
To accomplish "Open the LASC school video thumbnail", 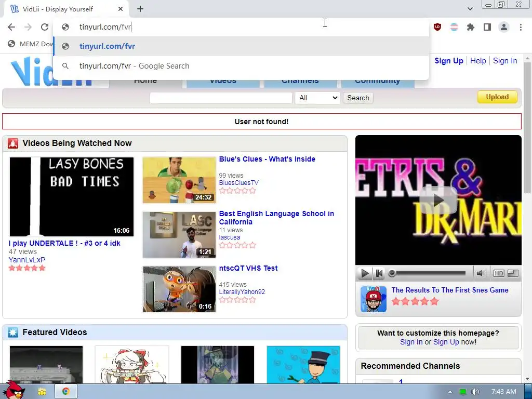I will point(179,235).
